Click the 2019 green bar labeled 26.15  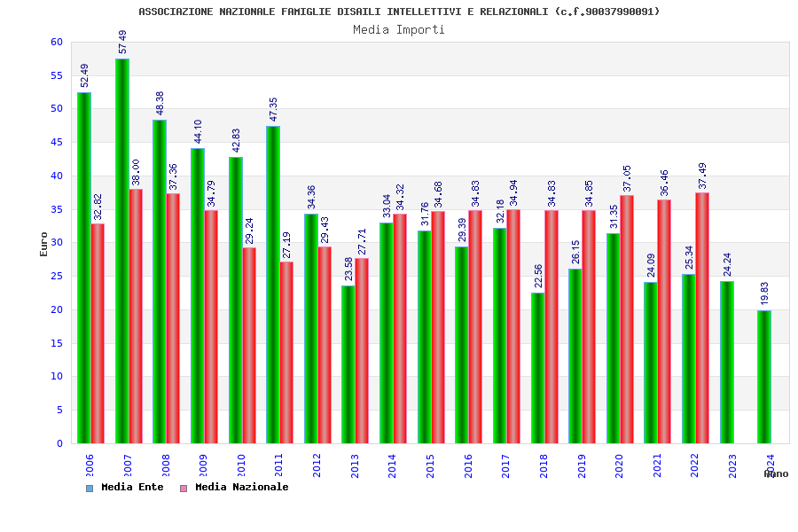575,356
